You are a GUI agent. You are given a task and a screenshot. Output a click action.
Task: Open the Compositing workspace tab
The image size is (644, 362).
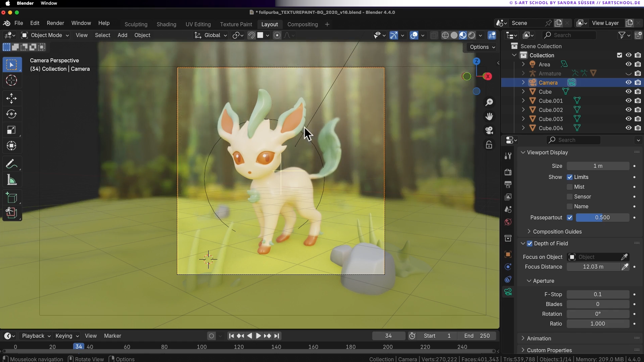pos(303,24)
